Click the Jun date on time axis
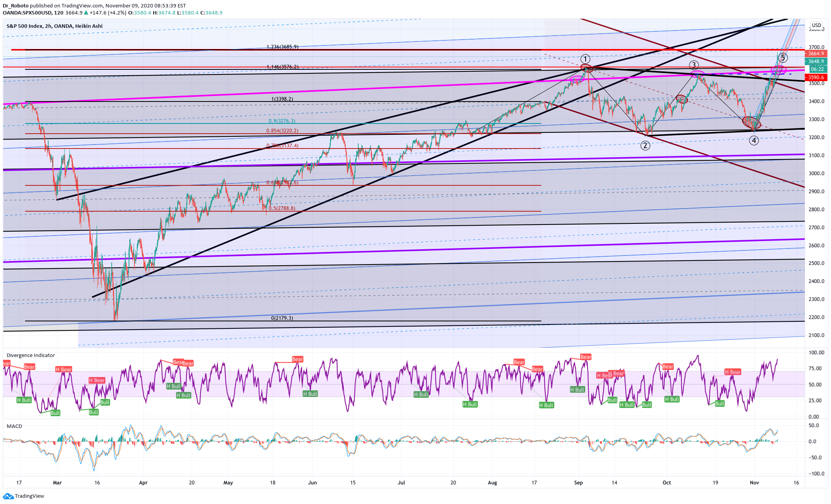The width and height of the screenshot is (831, 504). point(312,483)
